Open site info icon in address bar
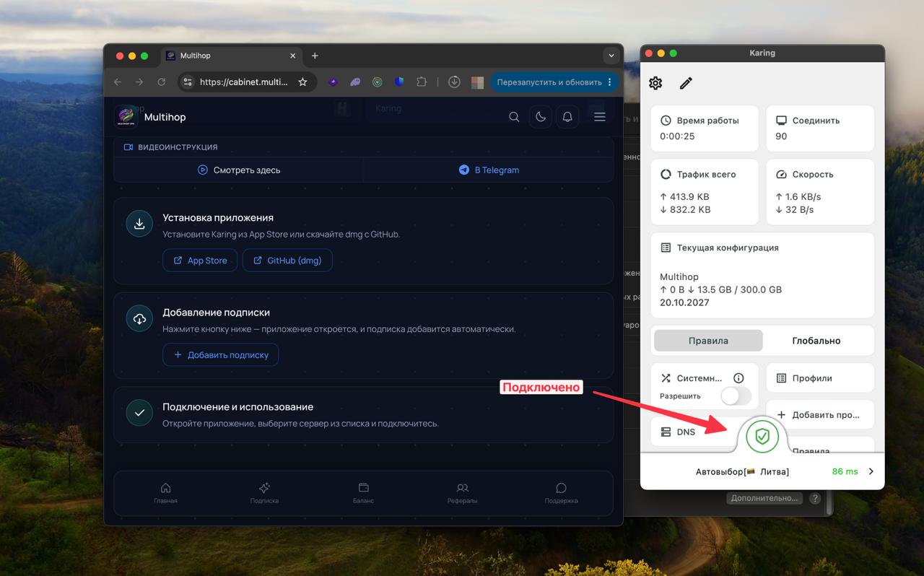The width and height of the screenshot is (924, 576). 188,82
